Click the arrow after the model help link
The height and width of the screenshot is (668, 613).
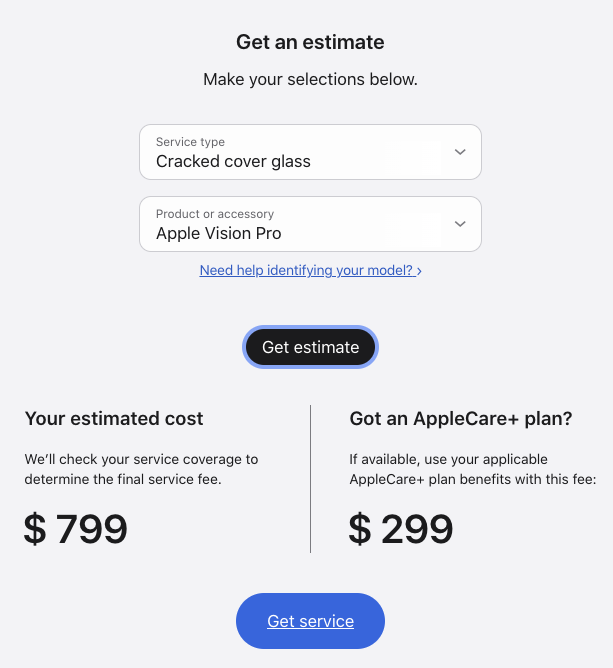[419, 271]
